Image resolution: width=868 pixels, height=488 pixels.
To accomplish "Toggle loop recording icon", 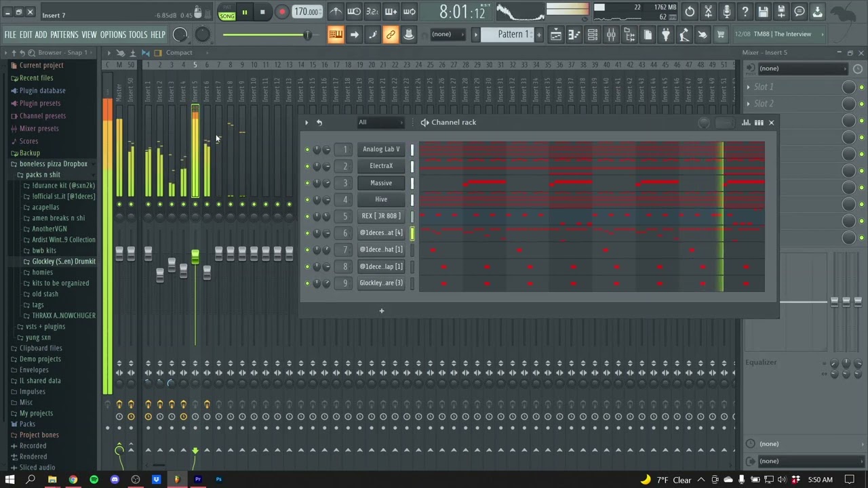I will pos(409,12).
